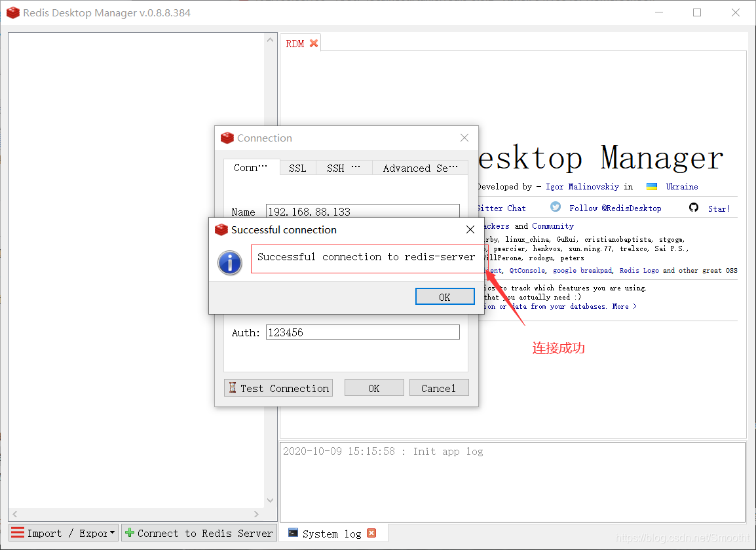Screen dimensions: 756x550
Task: Click the Ukraine link
Action: [682, 187]
